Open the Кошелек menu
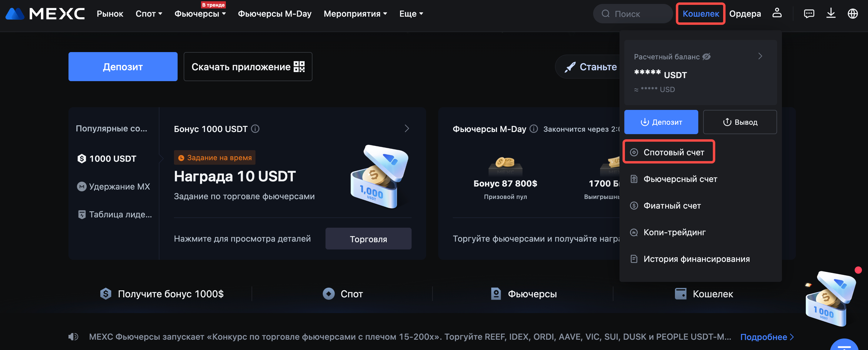 point(701,14)
